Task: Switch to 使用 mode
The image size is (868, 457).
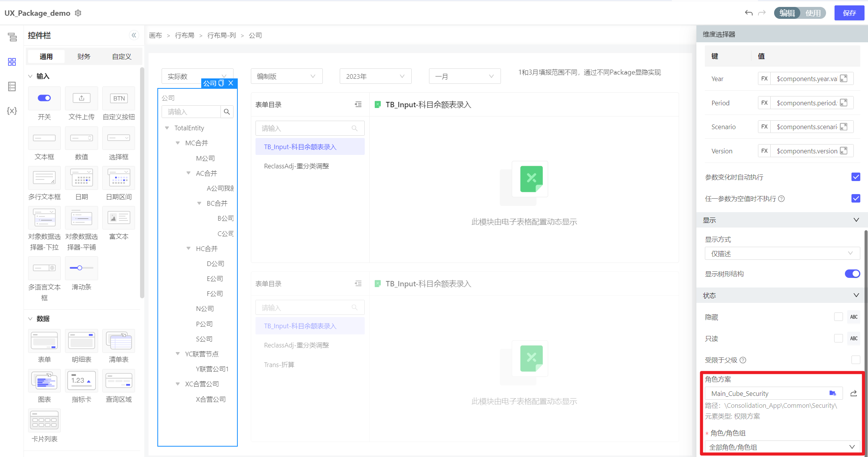Action: 813,13
